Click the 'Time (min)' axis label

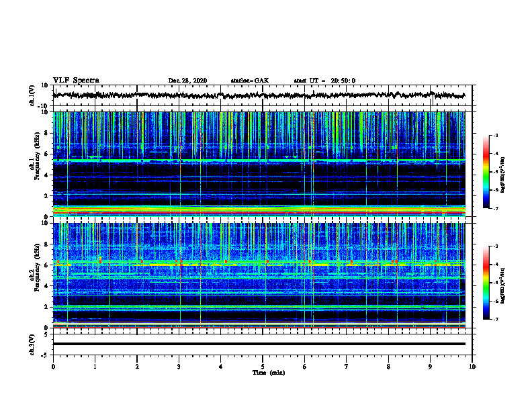[269, 373]
